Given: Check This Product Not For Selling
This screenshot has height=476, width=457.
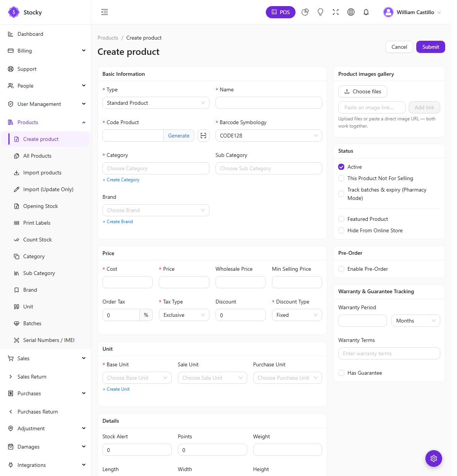Looking at the screenshot, I should (341, 178).
